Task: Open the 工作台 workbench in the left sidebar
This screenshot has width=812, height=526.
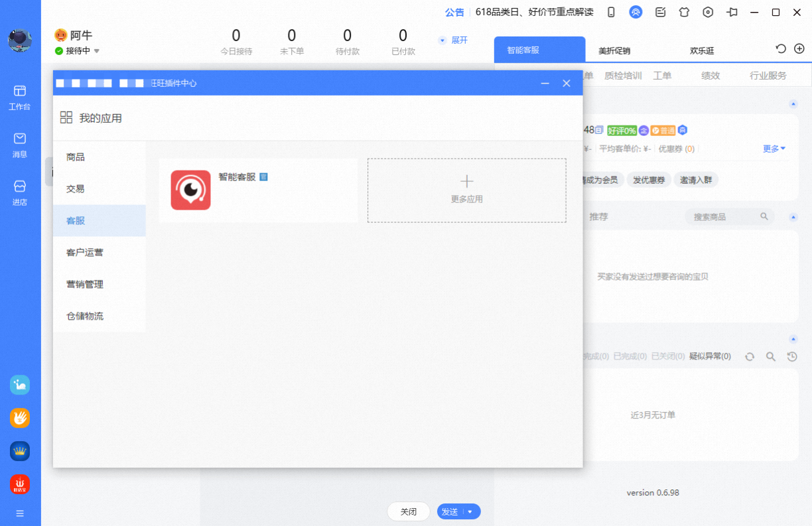Action: coord(20,97)
